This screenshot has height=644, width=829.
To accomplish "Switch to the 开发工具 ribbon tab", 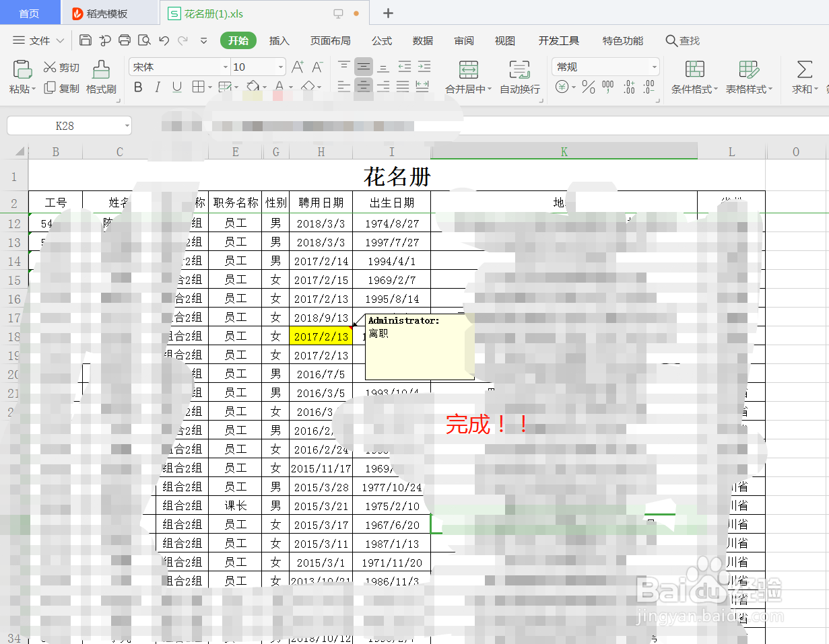I will click(558, 40).
